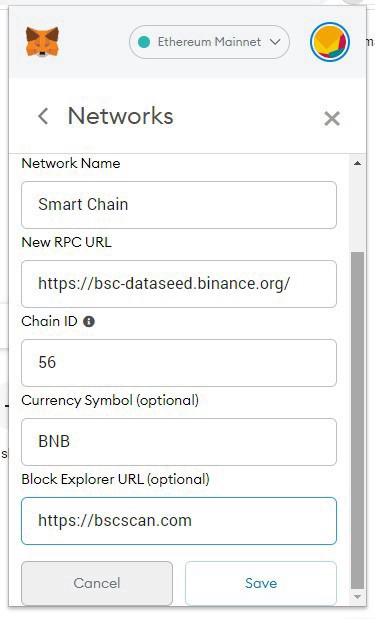
Task: Expand the chevron beside Ethereum Mainnet
Action: point(275,42)
